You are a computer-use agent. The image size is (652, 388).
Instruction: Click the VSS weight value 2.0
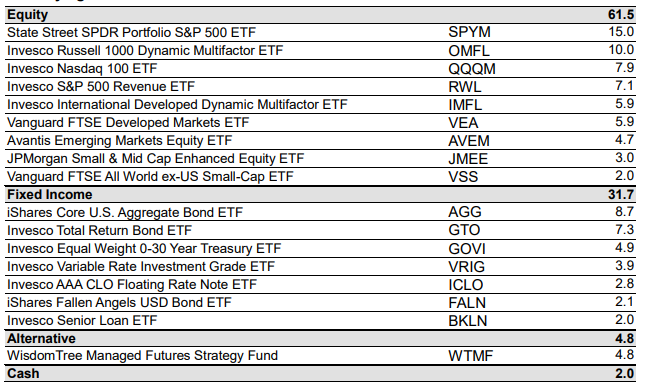point(625,176)
